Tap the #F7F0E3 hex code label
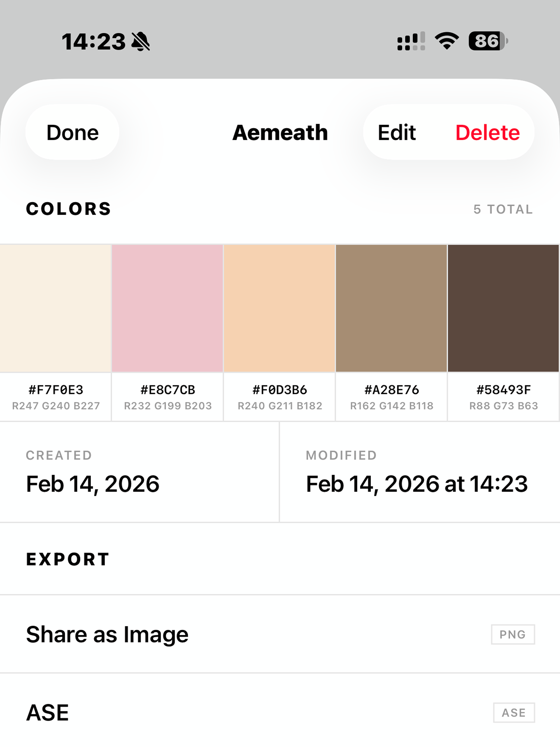The image size is (560, 747). point(56,390)
